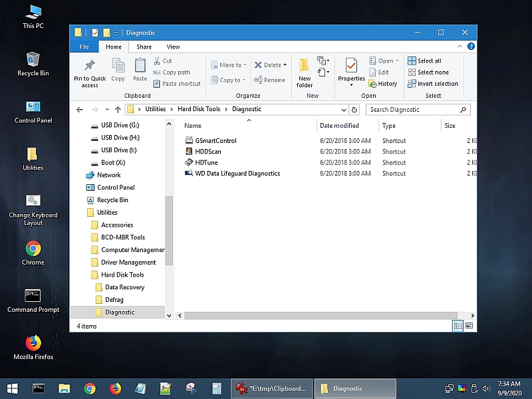The height and width of the screenshot is (399, 532).
Task: Click the volume tray icon
Action: coord(487,388)
